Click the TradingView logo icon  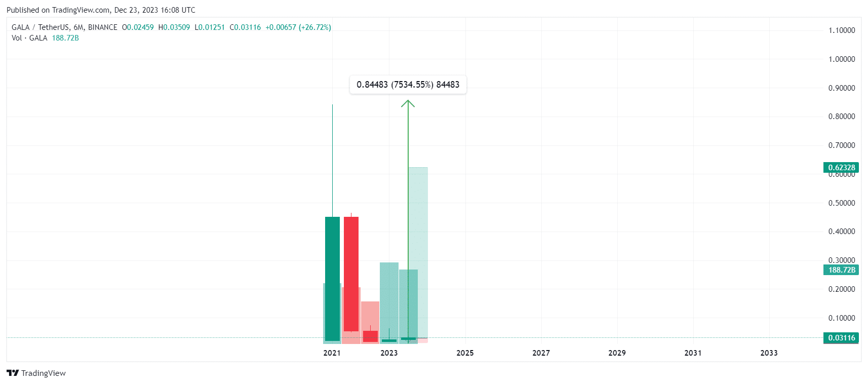13,373
